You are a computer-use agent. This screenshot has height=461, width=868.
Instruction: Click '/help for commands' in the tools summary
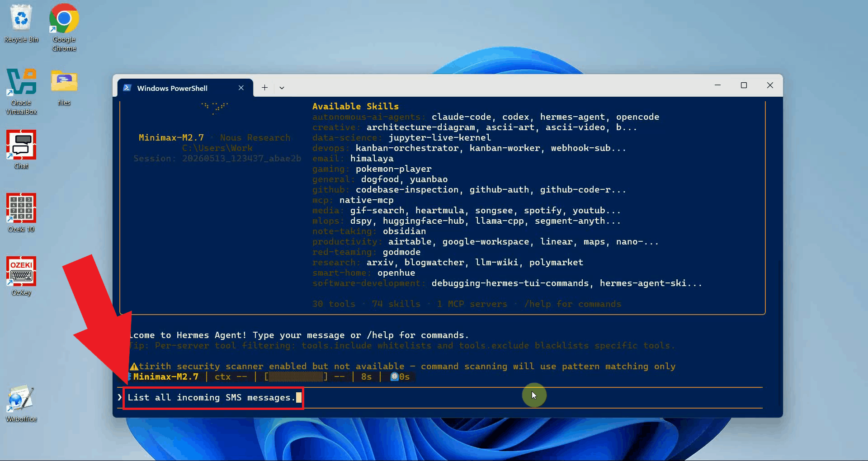572,304
